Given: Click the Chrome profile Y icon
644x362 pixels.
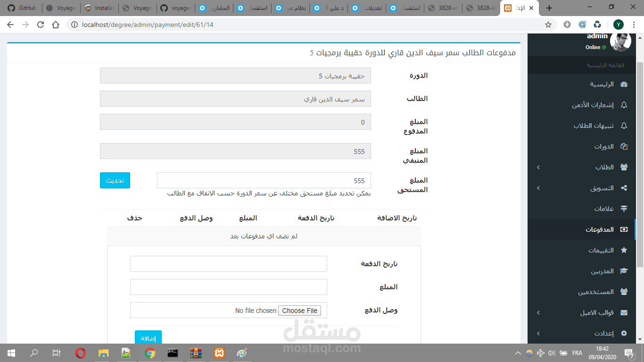Looking at the screenshot, I should tap(618, 25).
